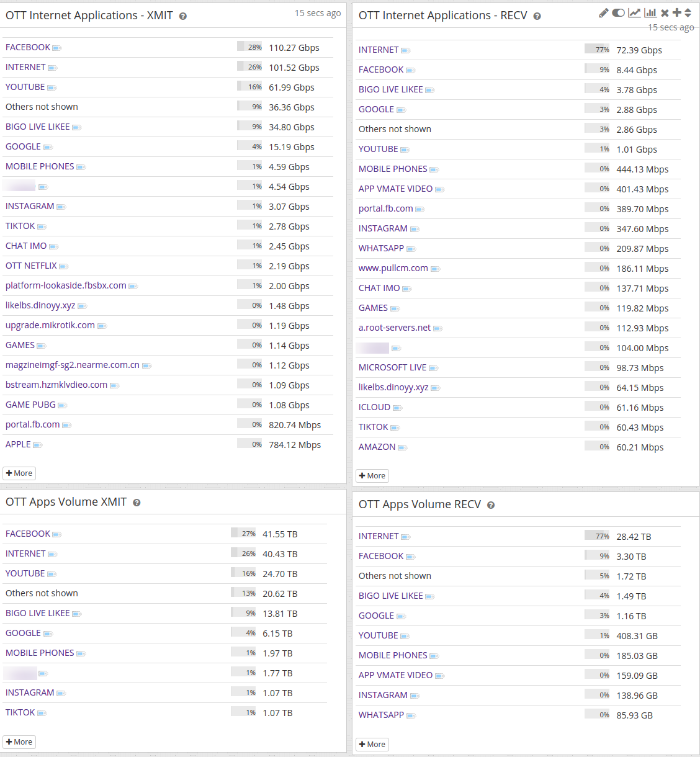Open APPLE link in XMIT list

(x=18, y=444)
